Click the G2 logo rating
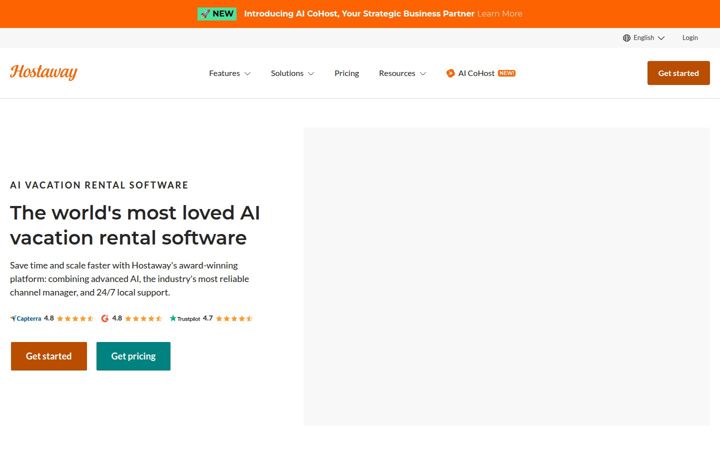This screenshot has height=450, width=720. 105,318
